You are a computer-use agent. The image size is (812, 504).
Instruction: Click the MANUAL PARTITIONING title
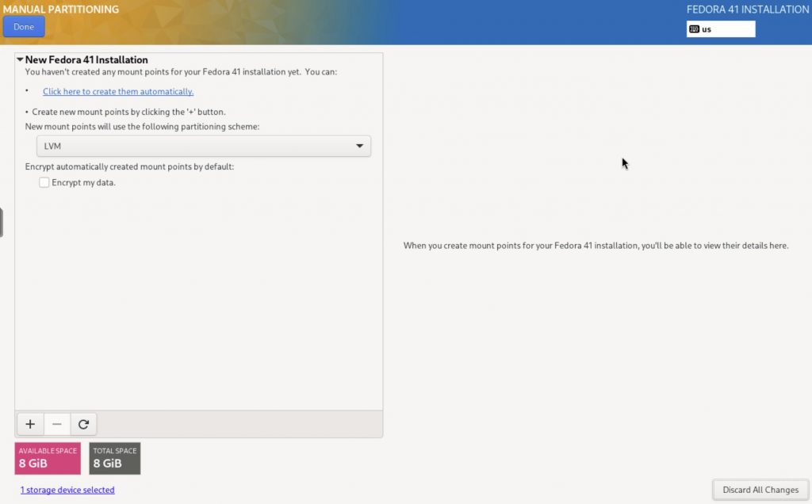tap(60, 10)
